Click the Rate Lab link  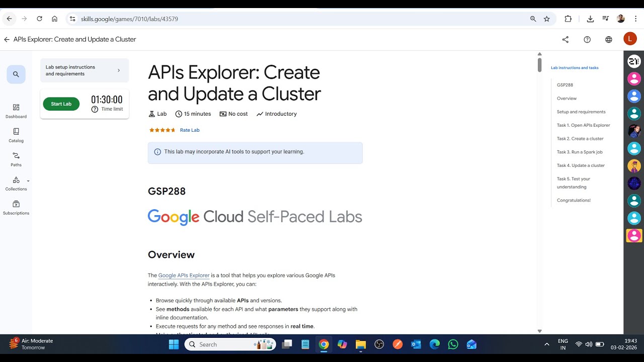tap(190, 130)
